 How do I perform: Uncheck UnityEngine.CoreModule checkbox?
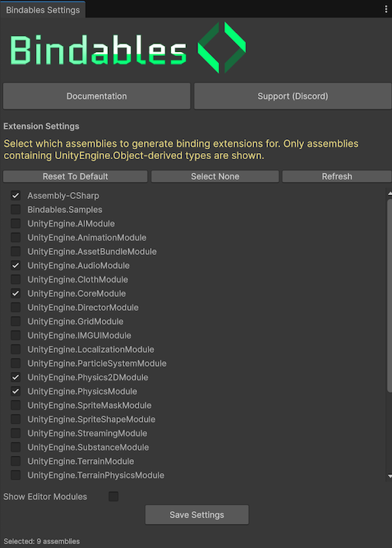point(15,293)
